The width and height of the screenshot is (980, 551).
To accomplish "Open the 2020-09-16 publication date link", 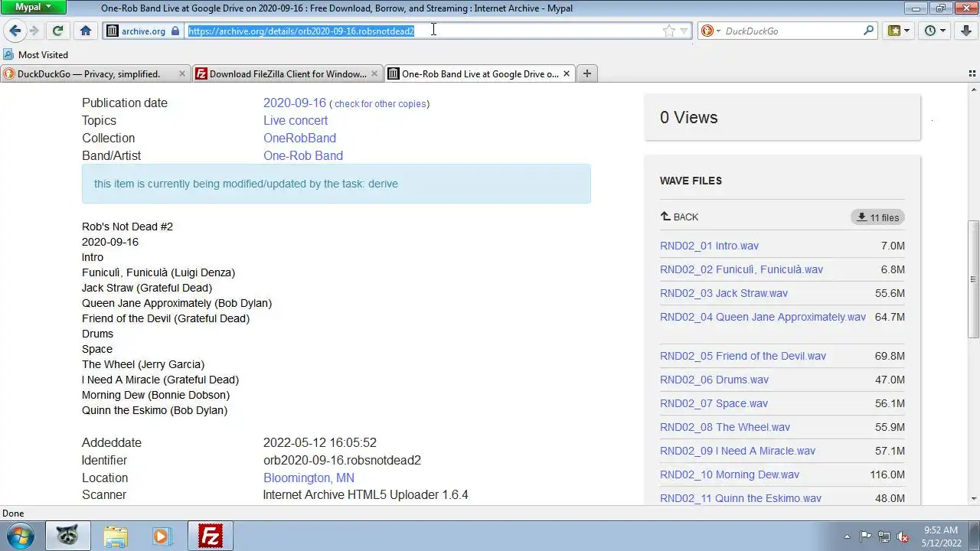I will coord(295,103).
